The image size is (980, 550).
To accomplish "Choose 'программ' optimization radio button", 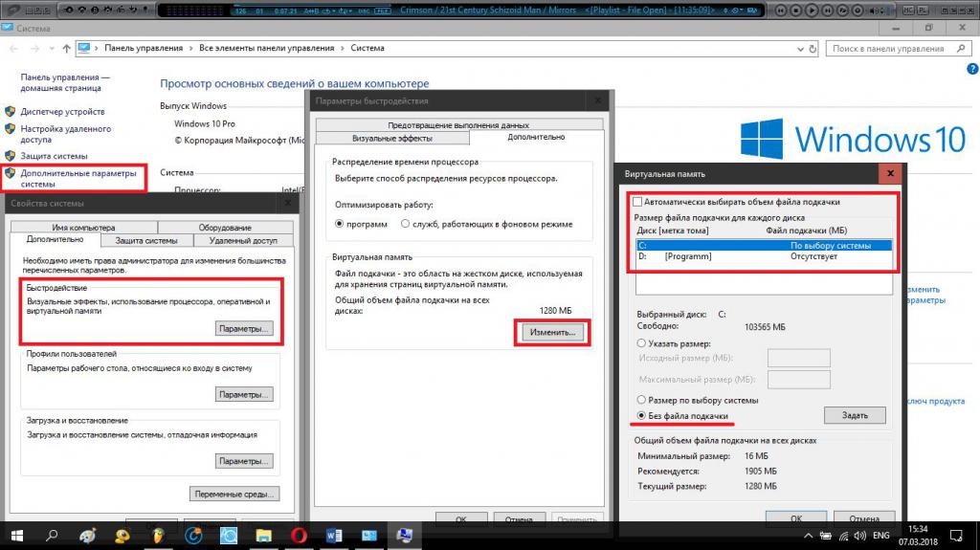I will (x=340, y=224).
